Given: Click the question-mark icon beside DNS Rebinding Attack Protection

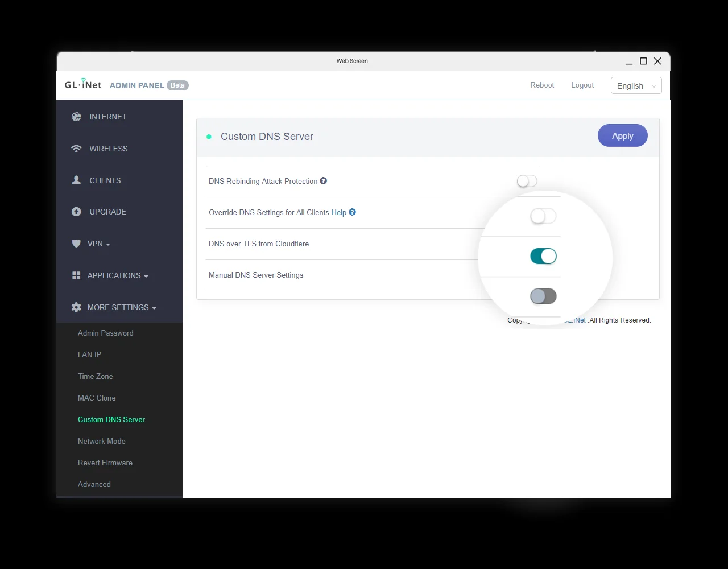Looking at the screenshot, I should (323, 181).
